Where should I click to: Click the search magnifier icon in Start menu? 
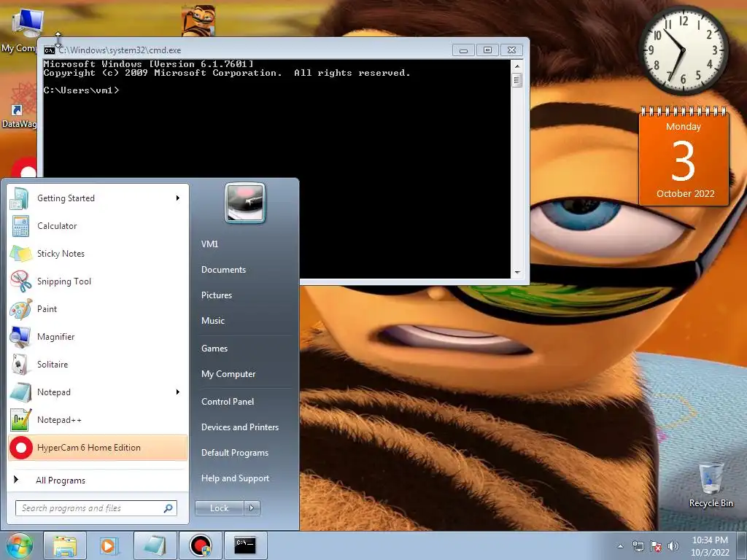tap(169, 508)
